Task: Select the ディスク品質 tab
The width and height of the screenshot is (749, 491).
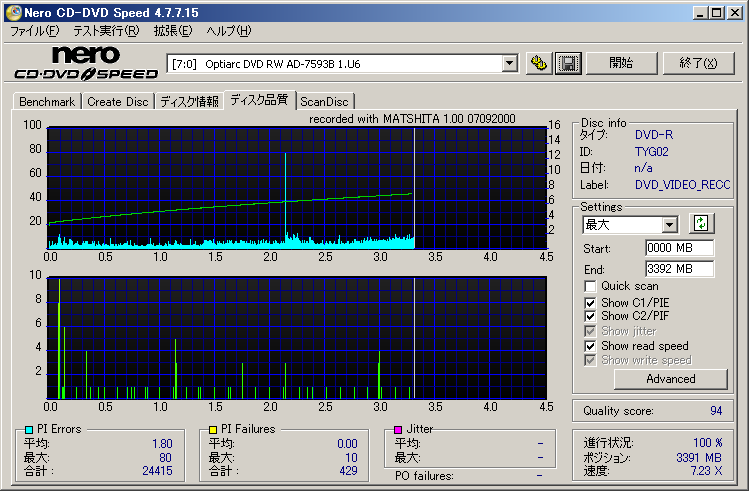Action: 259,100
